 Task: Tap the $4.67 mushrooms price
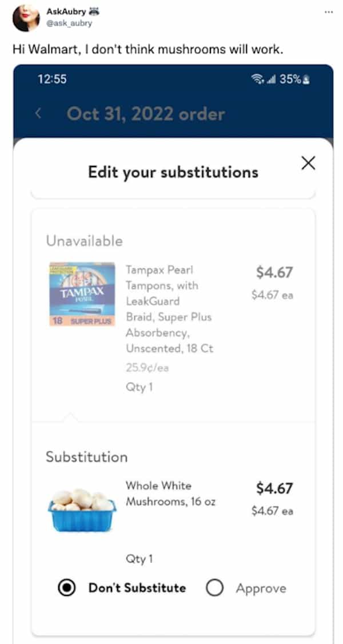pyautogui.click(x=274, y=488)
